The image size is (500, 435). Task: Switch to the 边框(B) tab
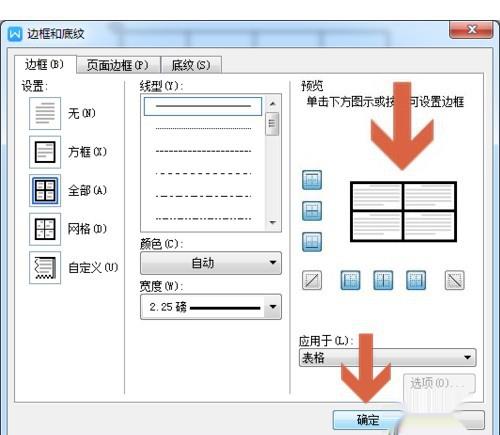coord(45,64)
